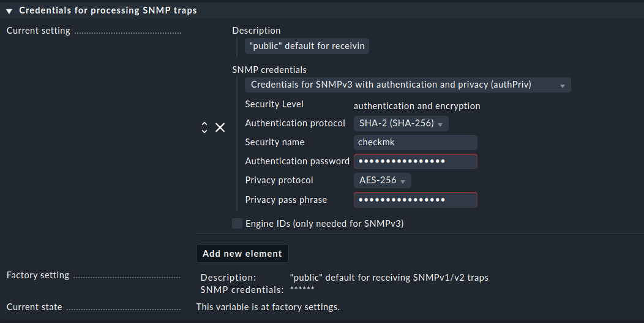Click the authentication and encryption security level text
This screenshot has width=644, height=323.
click(x=417, y=106)
